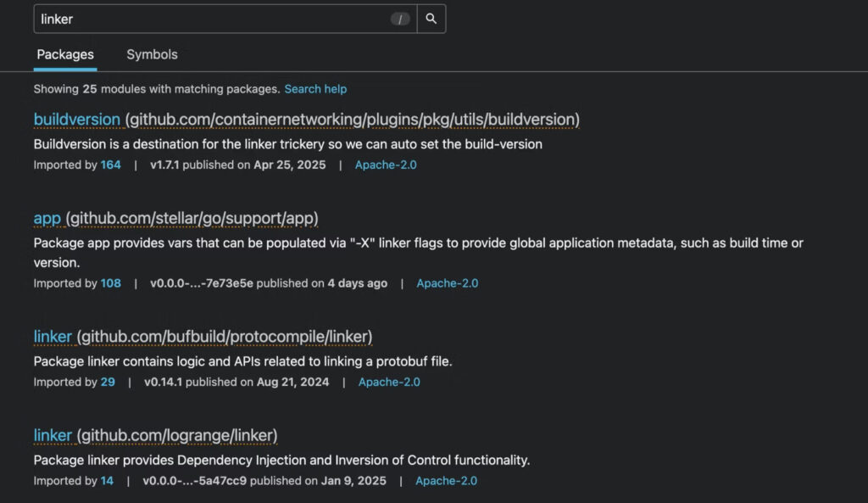View the 108 importers of the app package
The width and height of the screenshot is (868, 503).
pyautogui.click(x=111, y=282)
